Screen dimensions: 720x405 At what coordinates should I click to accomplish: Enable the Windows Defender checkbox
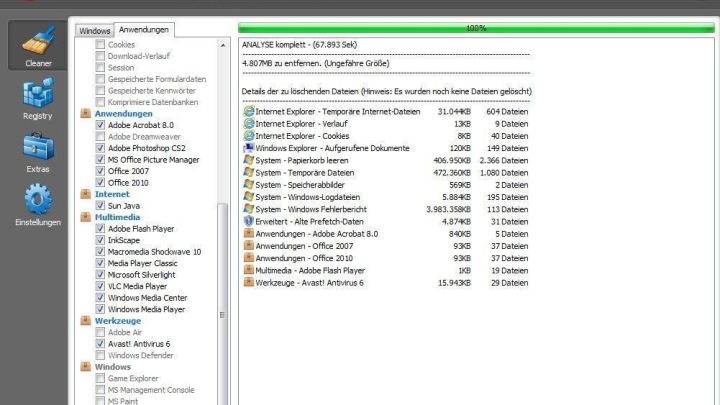pos(100,355)
